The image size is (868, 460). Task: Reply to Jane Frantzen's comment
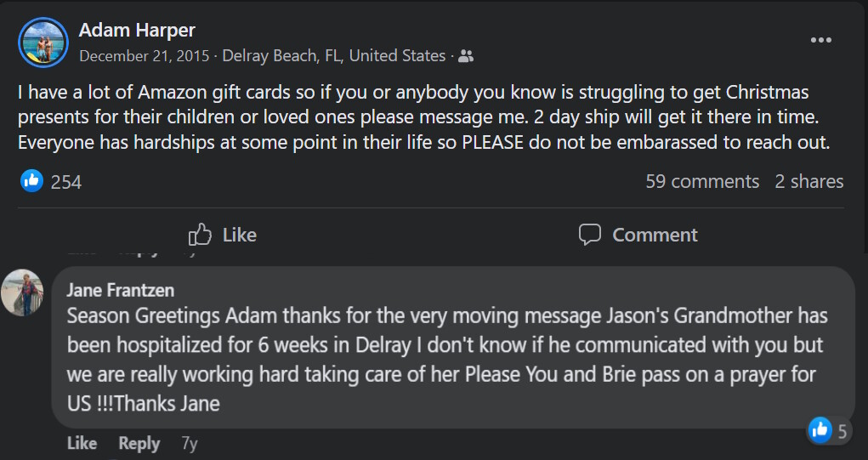pos(139,443)
